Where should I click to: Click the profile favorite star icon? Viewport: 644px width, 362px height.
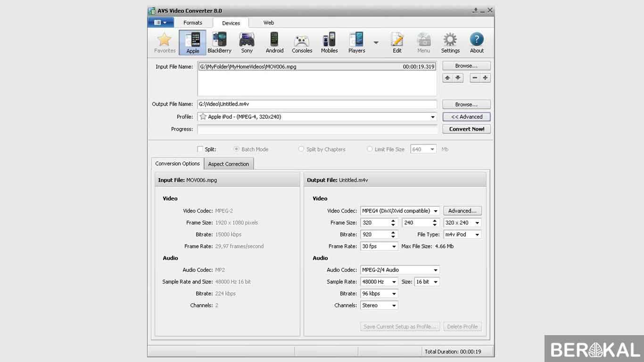pyautogui.click(x=203, y=116)
